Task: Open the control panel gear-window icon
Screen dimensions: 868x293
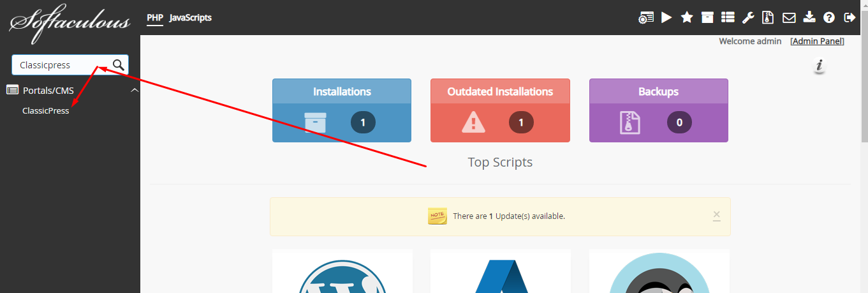Action: 646,18
